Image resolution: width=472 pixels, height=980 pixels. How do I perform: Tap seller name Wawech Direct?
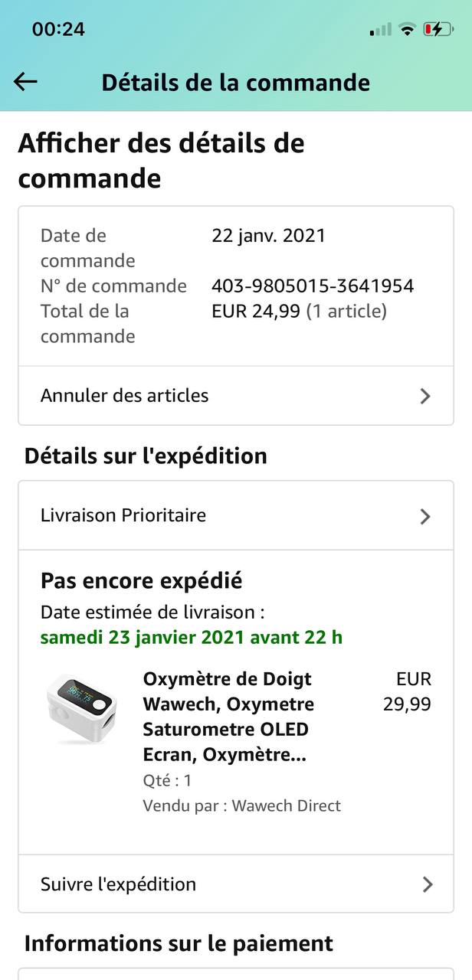click(287, 805)
